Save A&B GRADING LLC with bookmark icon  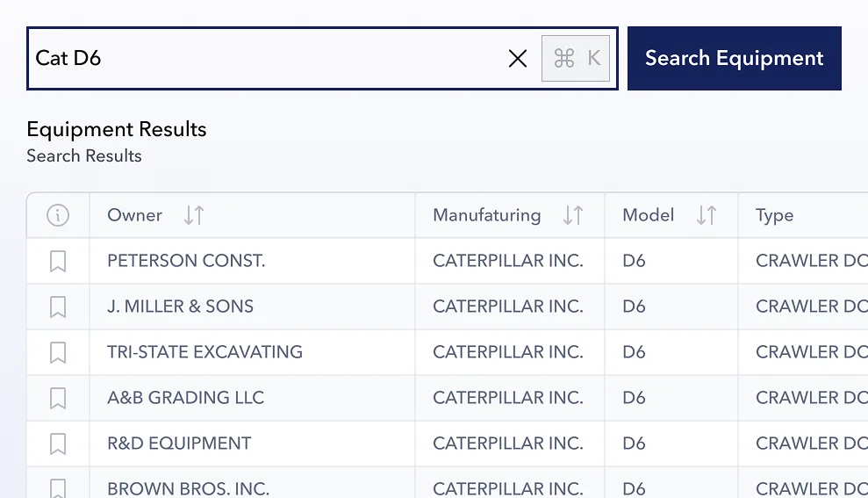(x=58, y=398)
